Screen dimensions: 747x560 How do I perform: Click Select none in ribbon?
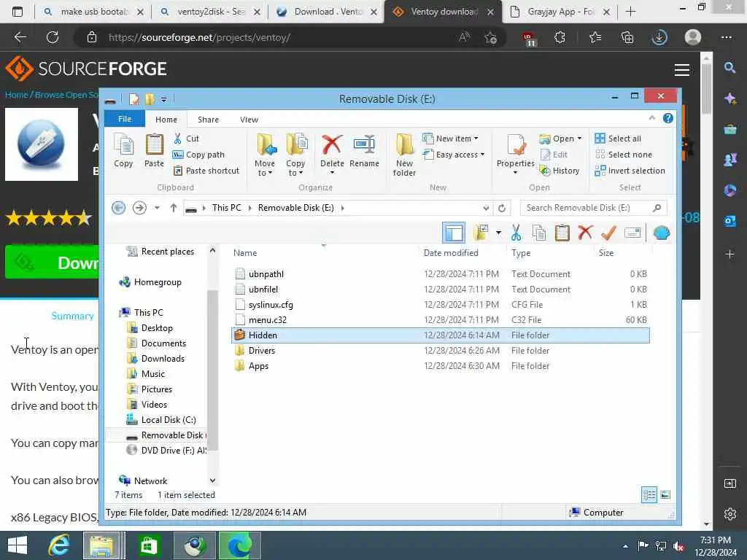tap(623, 155)
